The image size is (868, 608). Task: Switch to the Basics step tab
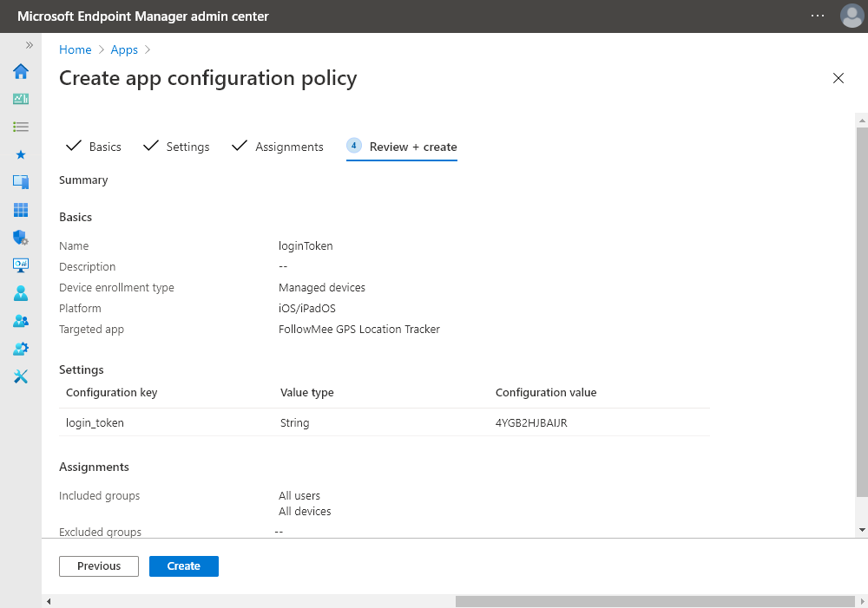pyautogui.click(x=94, y=147)
